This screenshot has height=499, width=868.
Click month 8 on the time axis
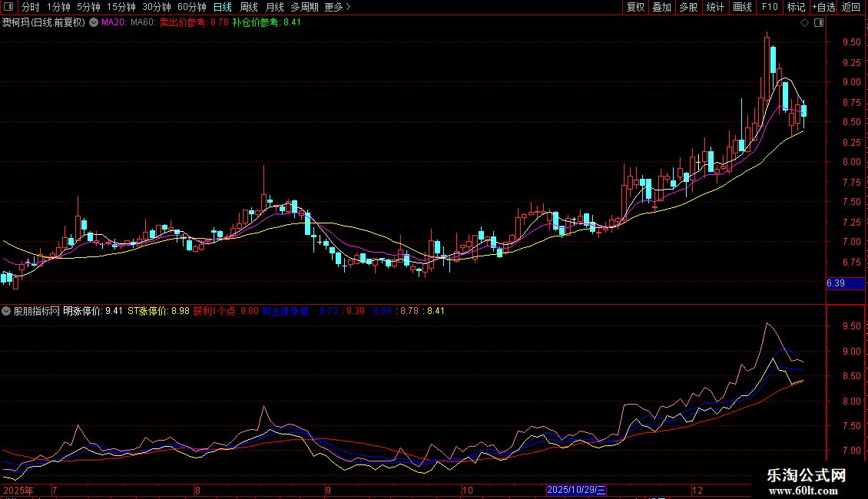(x=197, y=490)
